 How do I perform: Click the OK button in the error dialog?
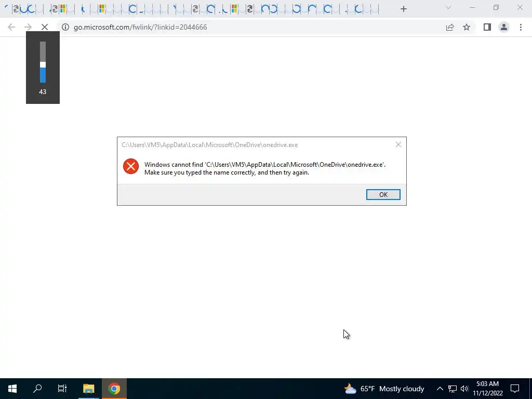(x=383, y=194)
